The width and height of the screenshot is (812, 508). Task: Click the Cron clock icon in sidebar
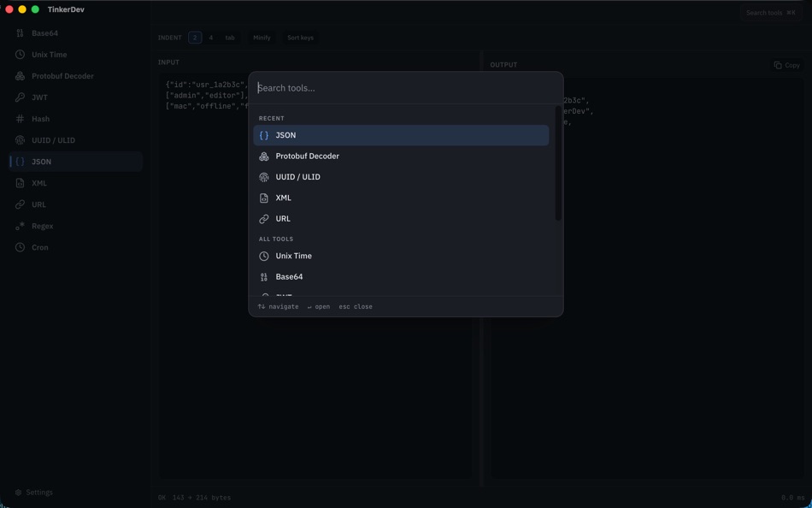(20, 247)
